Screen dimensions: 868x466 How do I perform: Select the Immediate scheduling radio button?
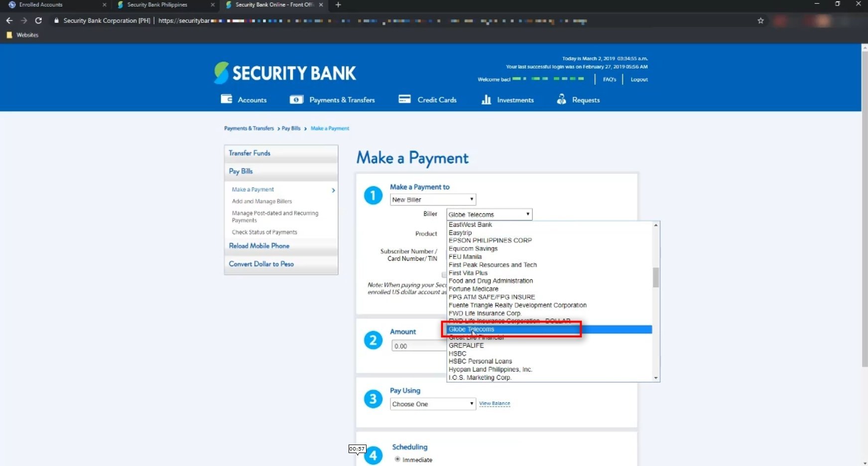point(397,459)
